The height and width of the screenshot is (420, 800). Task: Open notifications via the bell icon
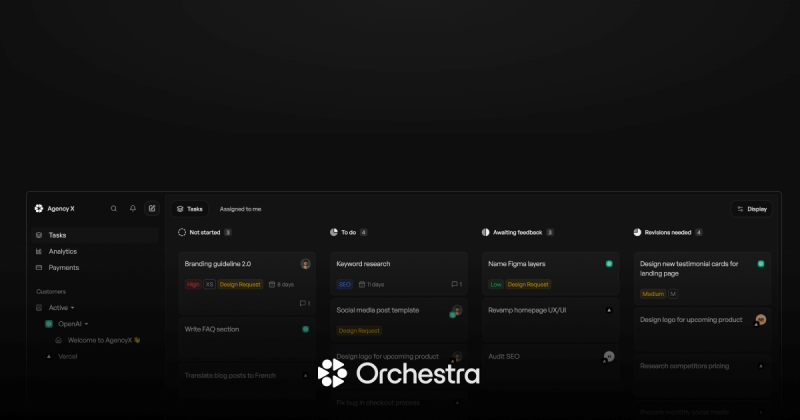click(x=133, y=208)
